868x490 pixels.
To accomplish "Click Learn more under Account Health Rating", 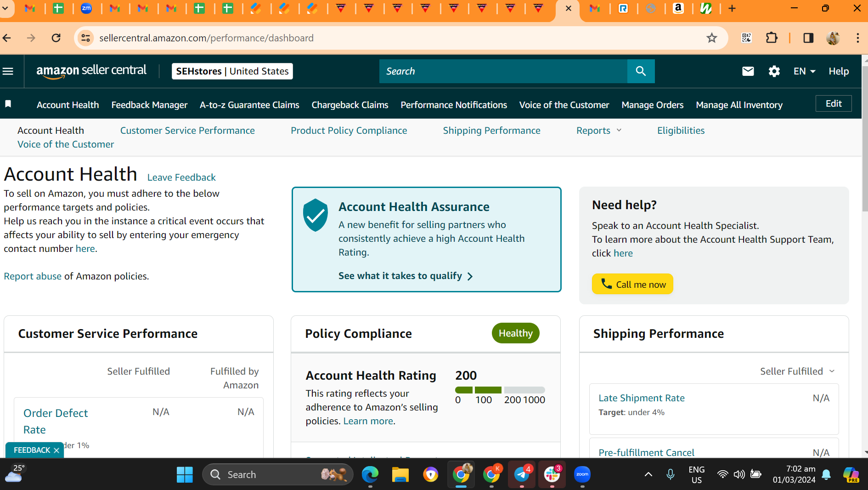I will 368,421.
